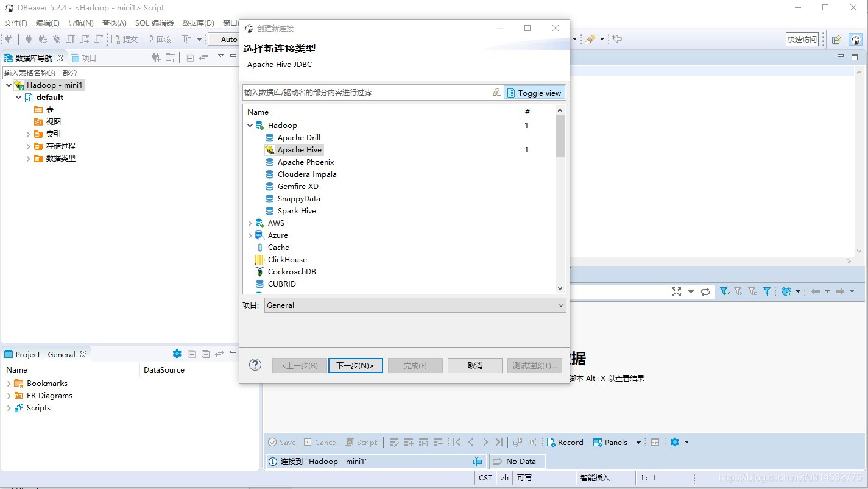Toggle Panels in the results toolbar
The height and width of the screenshot is (489, 868).
(610, 442)
